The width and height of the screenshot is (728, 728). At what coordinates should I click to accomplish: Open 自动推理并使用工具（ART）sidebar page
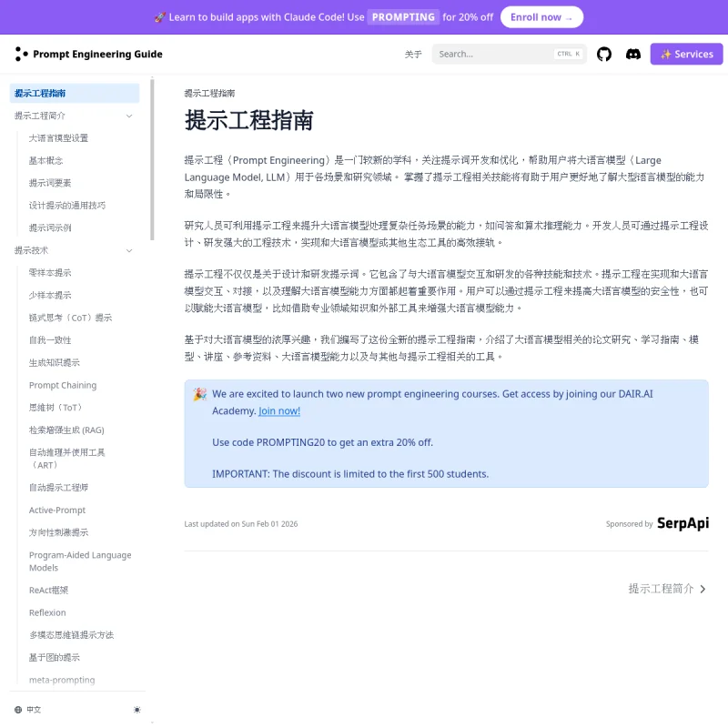pyautogui.click(x=66, y=459)
